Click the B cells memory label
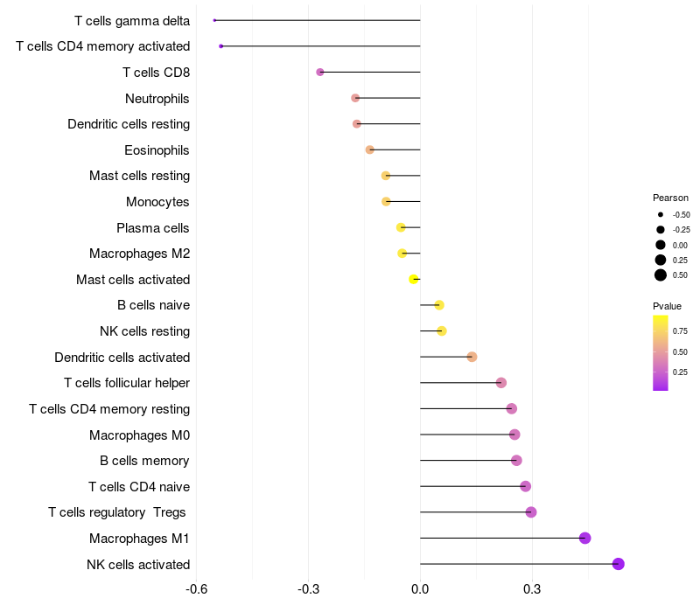This screenshot has width=700, height=612. point(144,461)
